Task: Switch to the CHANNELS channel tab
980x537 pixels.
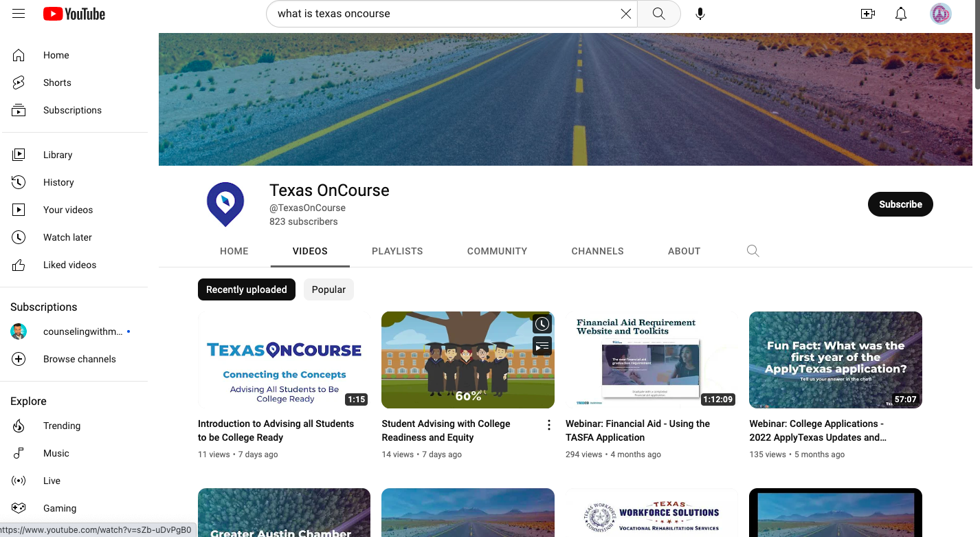Action: 597,251
